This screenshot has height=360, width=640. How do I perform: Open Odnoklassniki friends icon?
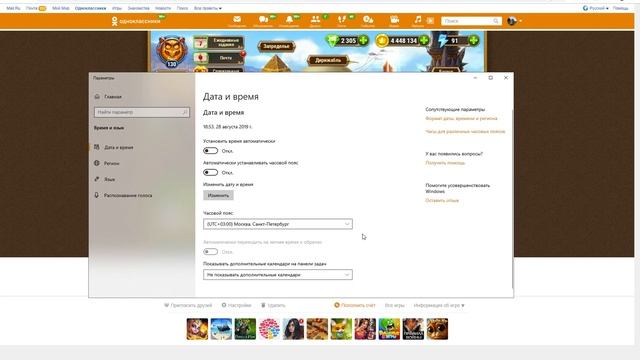pos(315,19)
